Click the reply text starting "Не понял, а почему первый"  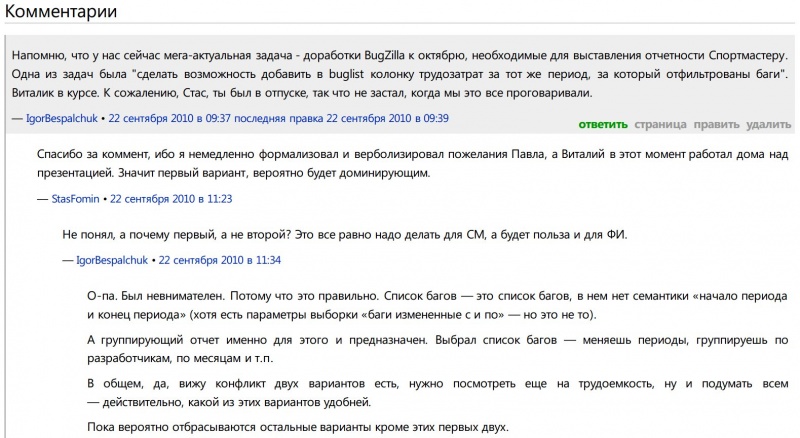[x=345, y=235]
